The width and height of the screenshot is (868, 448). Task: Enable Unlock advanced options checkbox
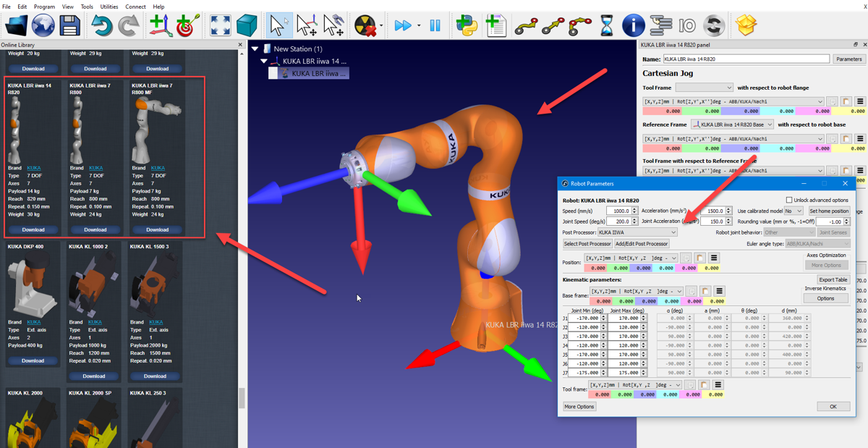click(789, 200)
